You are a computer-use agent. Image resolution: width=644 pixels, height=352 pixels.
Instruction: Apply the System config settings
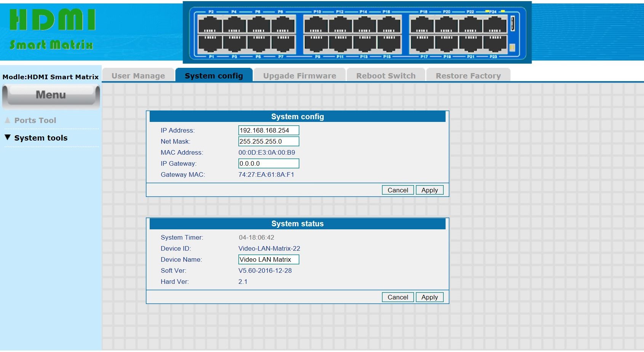[430, 190]
